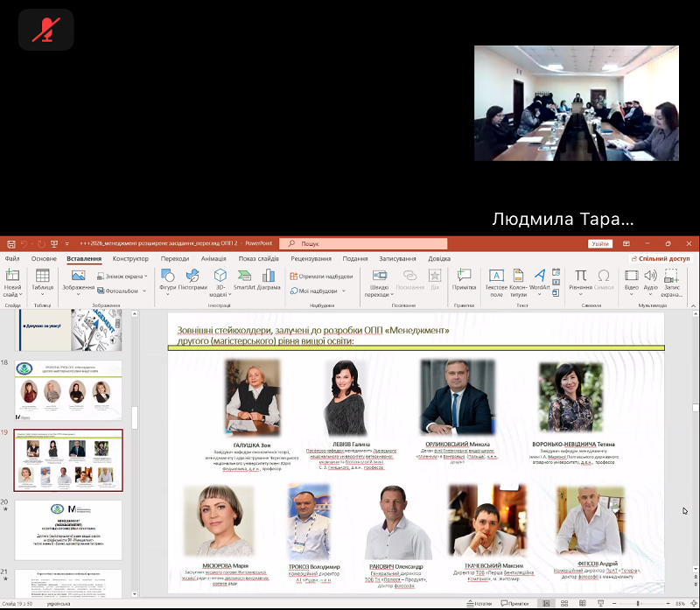Toggle the Примітки comments pane in status bar
Viewport: 700px width, 610px height.
coord(517,604)
